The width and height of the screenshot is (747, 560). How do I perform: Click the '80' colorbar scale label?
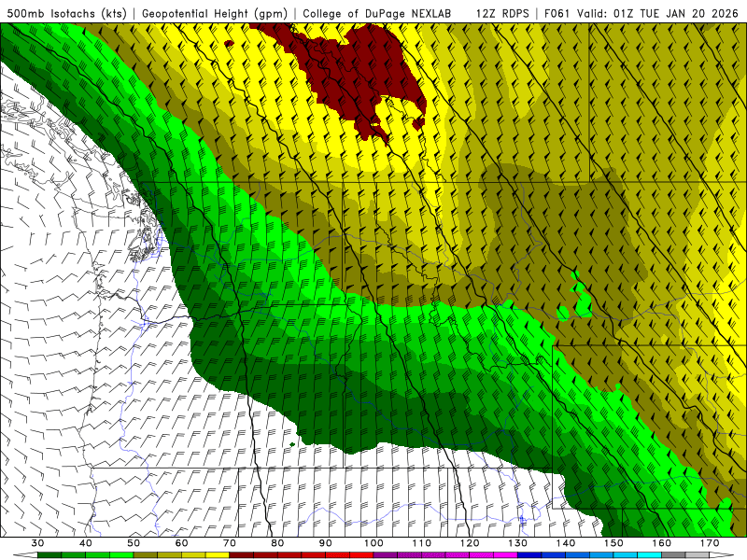click(277, 543)
